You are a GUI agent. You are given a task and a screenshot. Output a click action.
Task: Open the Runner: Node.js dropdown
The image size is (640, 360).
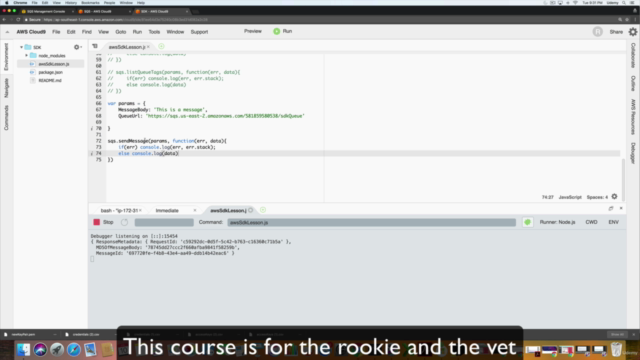pos(557,222)
